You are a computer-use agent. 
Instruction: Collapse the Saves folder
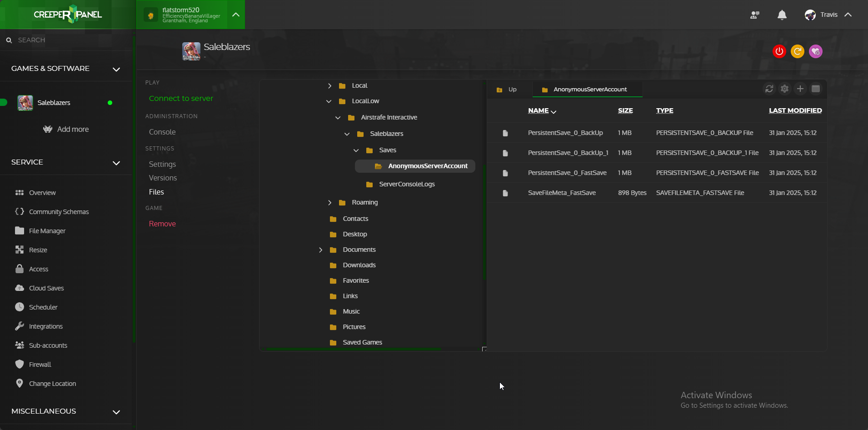[356, 150]
